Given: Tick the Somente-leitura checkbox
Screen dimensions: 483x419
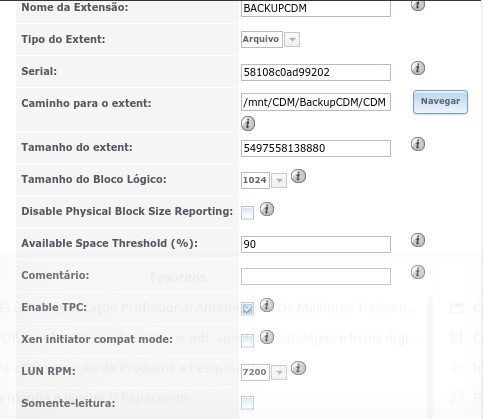Looking at the screenshot, I should (247, 403).
